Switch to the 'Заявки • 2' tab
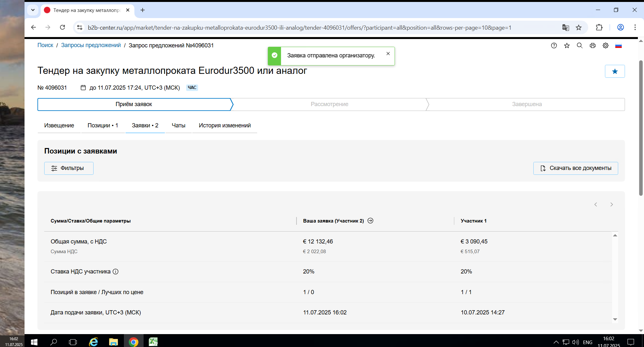Screen dimensions: 644x347 click(145, 125)
